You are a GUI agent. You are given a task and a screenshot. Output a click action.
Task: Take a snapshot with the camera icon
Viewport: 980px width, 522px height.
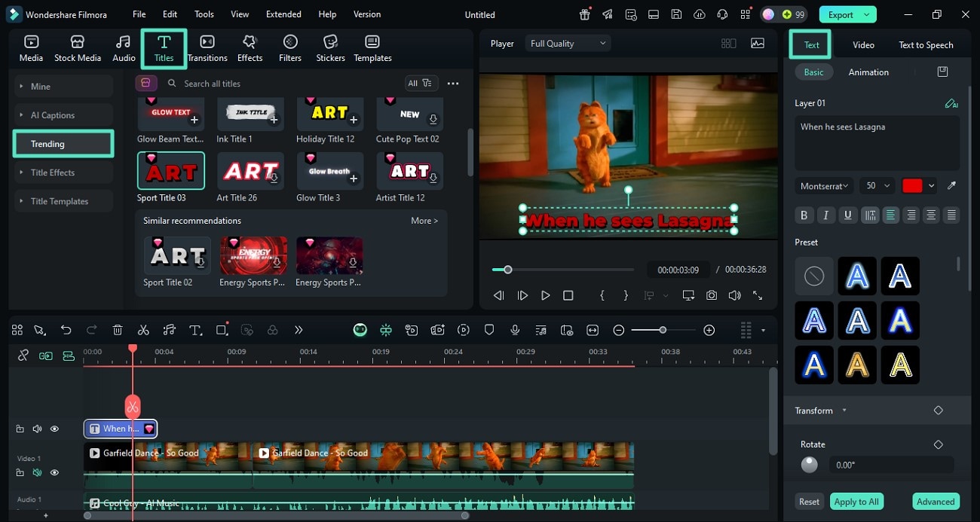[712, 296]
